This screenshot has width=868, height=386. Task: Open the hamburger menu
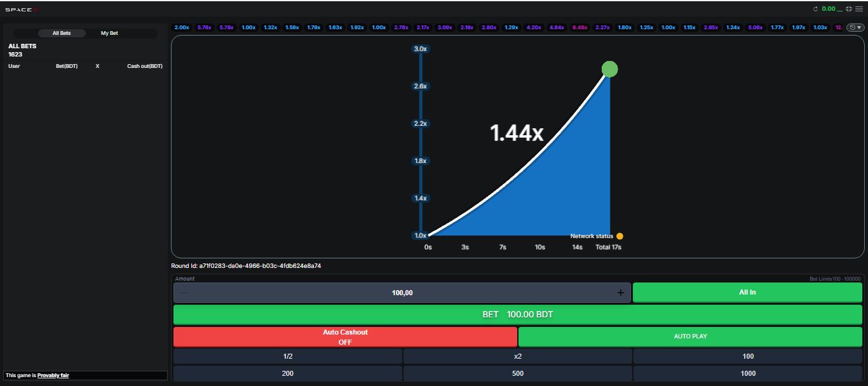859,9
